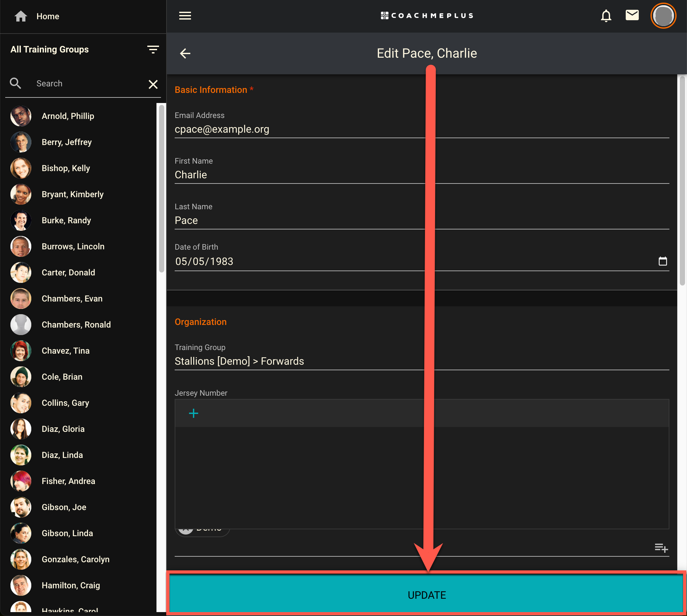Click the UPDATE button
The height and width of the screenshot is (616, 687).
(x=426, y=595)
